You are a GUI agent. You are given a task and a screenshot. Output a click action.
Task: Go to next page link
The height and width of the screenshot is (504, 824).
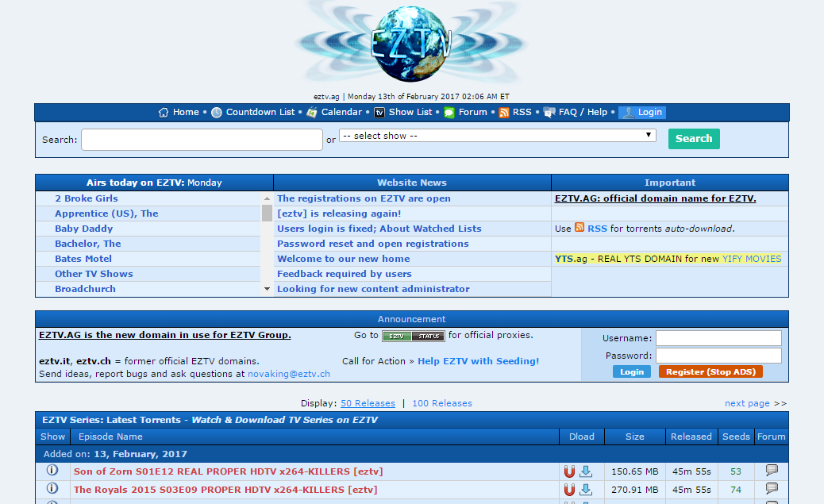click(747, 403)
